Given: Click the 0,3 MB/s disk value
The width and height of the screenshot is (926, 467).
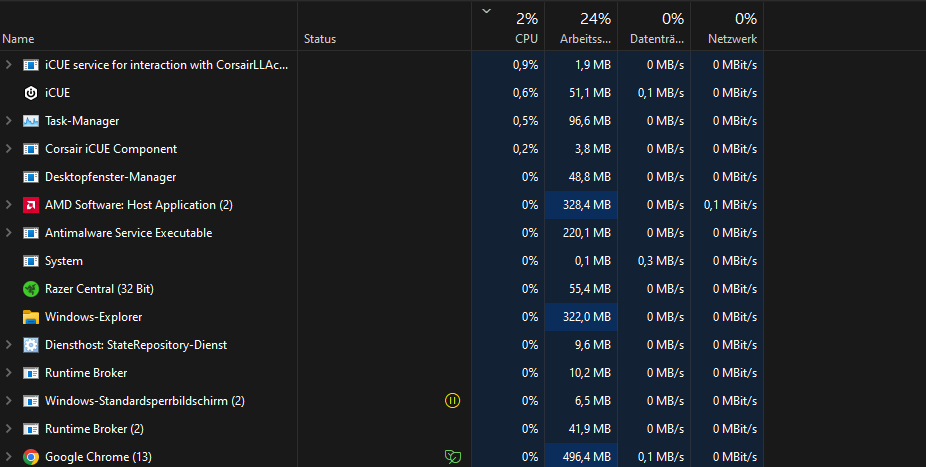Looking at the screenshot, I should coord(661,261).
